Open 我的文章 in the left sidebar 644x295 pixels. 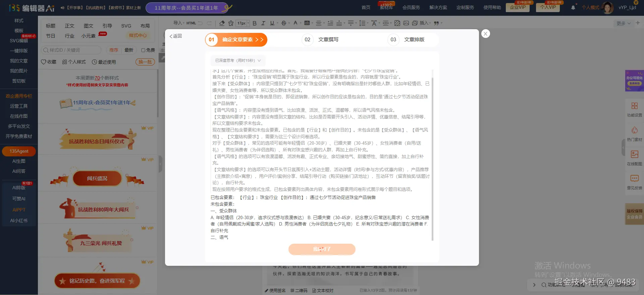[x=19, y=61]
